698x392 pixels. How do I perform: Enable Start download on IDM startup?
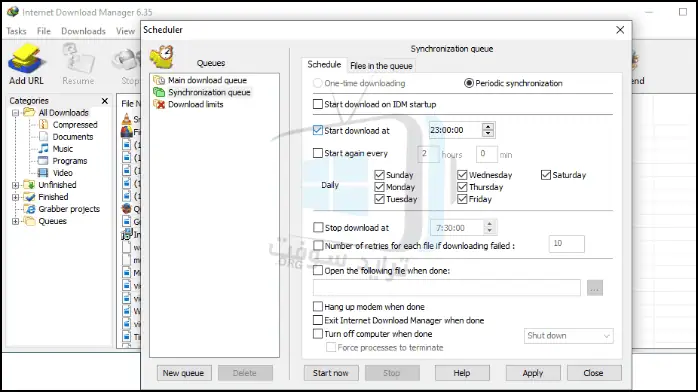318,104
